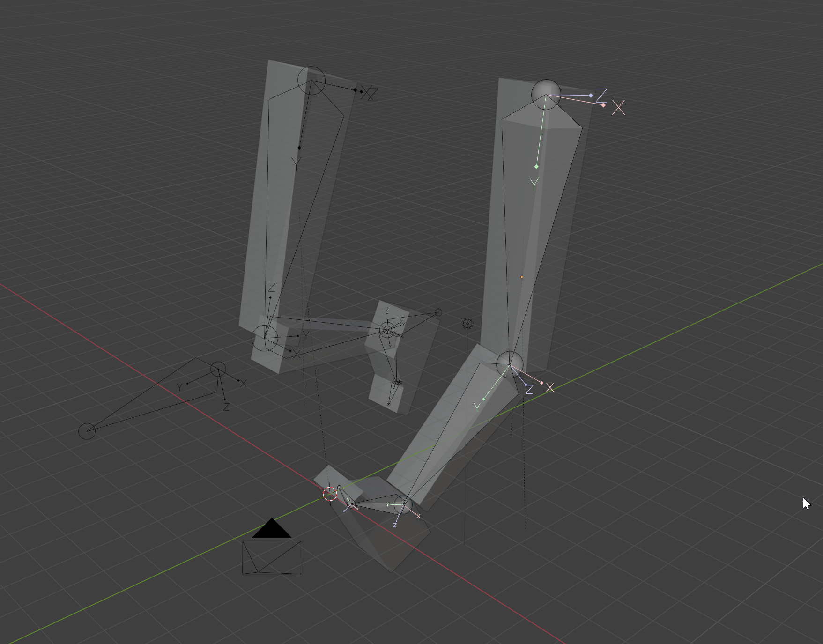The height and width of the screenshot is (644, 823).
Task: Select the toe bone joint circle beside the 3D cursor
Action: coord(340,488)
